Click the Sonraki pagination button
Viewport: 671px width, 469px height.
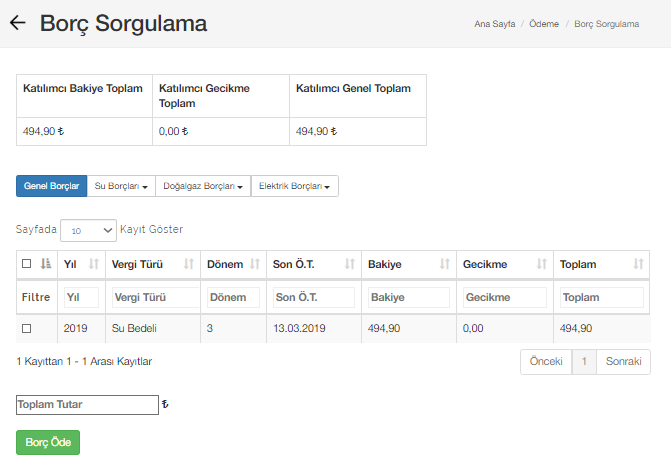pyautogui.click(x=624, y=361)
